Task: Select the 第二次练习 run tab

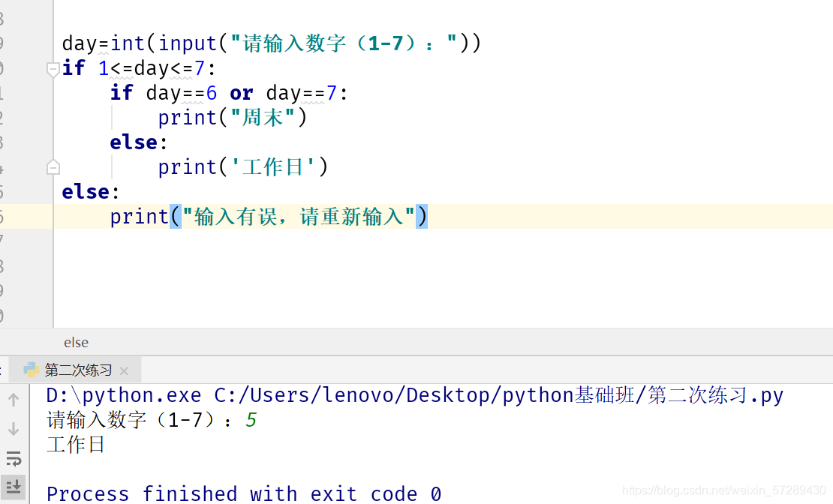Action: [77, 370]
